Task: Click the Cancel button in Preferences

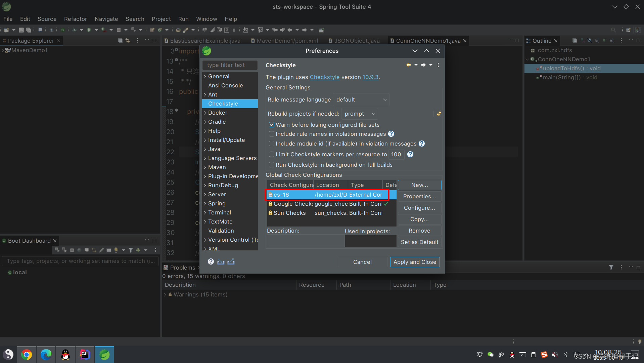Action: (362, 262)
